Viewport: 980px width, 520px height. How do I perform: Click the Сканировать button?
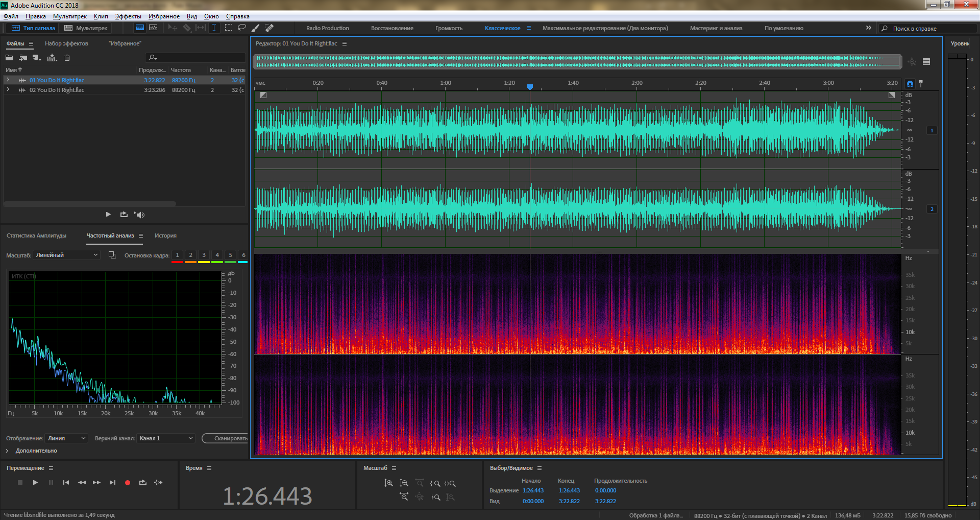click(227, 438)
